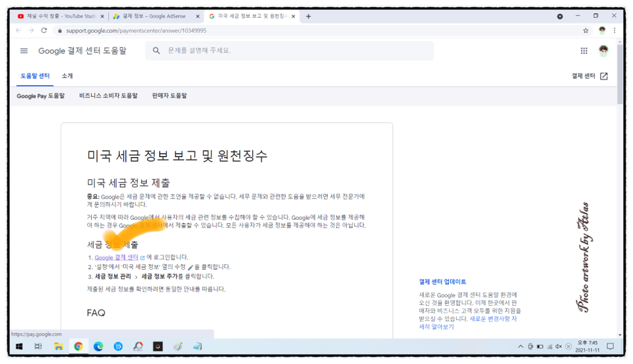View site info via the padlock icon
Viewport: 633px width, 364px height.
pos(60,31)
